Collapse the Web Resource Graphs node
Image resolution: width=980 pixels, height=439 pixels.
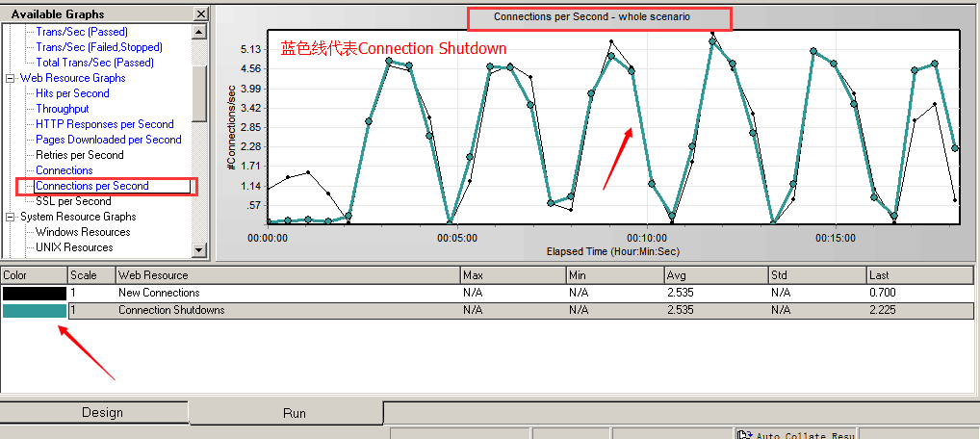click(10, 78)
